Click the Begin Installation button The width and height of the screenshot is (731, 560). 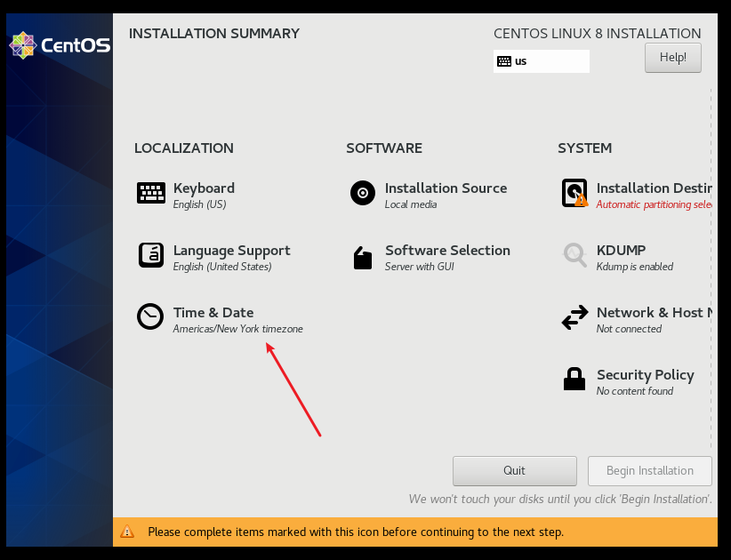tap(649, 471)
